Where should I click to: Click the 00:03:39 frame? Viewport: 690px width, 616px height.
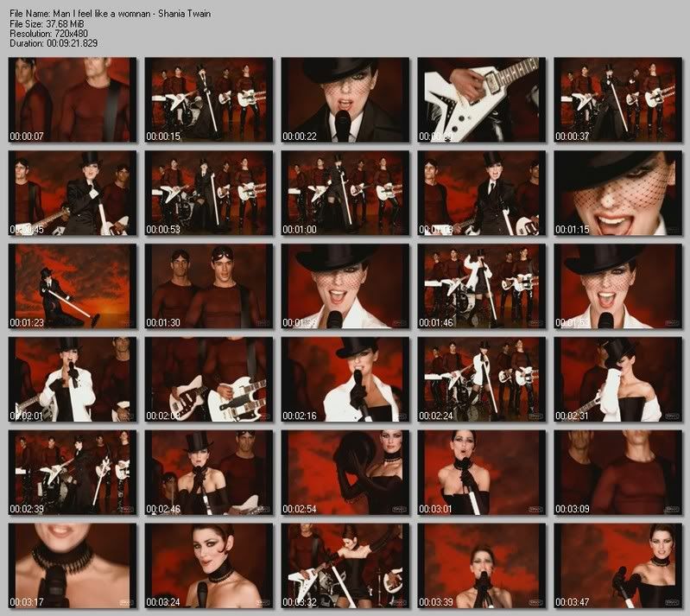tap(482, 567)
